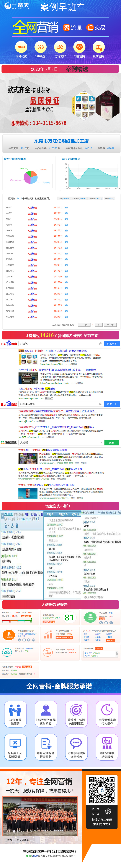Click the 360搜索 logo

tap(9, 442)
